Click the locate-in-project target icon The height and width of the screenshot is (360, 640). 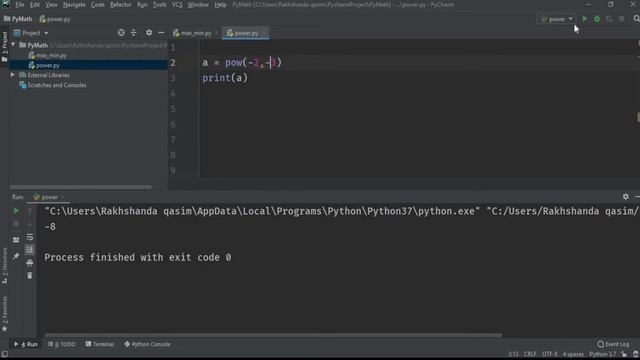121,33
